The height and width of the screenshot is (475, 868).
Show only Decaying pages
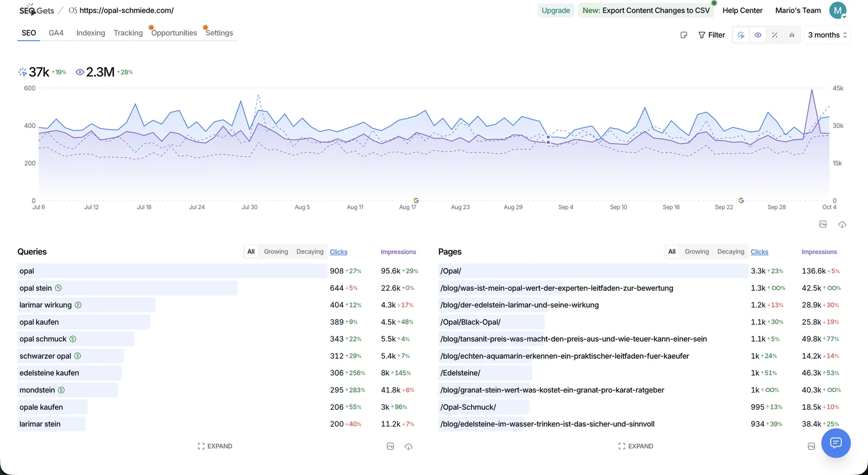(x=731, y=251)
